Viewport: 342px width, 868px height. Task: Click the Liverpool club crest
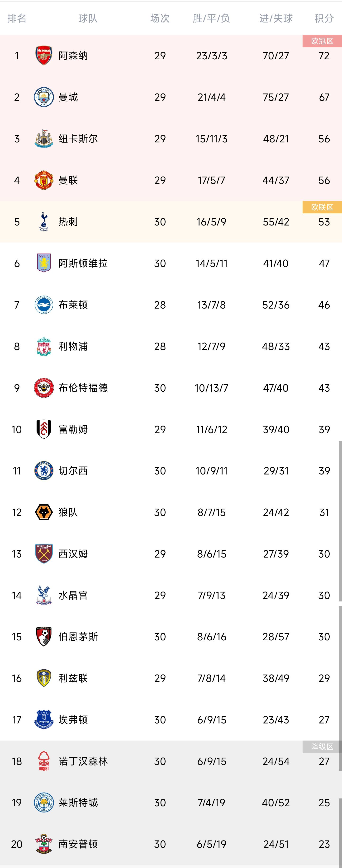coord(44,346)
